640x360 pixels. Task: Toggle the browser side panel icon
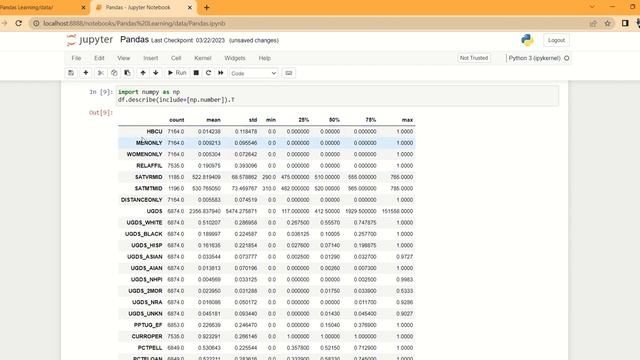[625, 23]
